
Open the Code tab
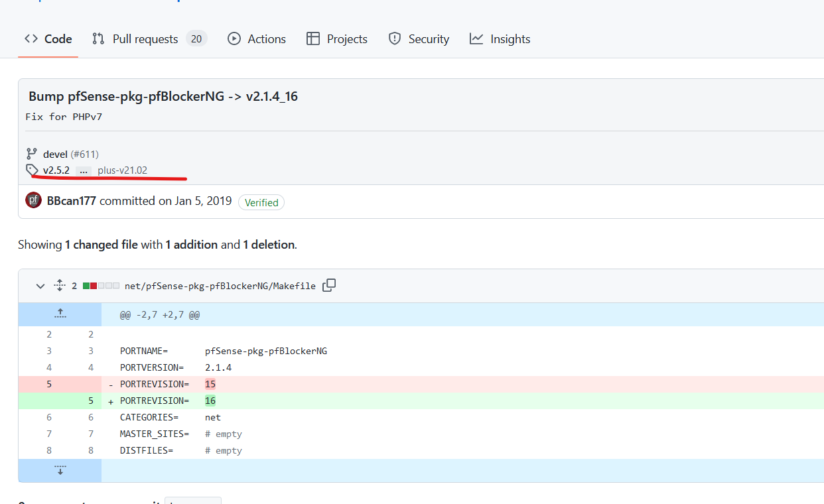(x=48, y=39)
